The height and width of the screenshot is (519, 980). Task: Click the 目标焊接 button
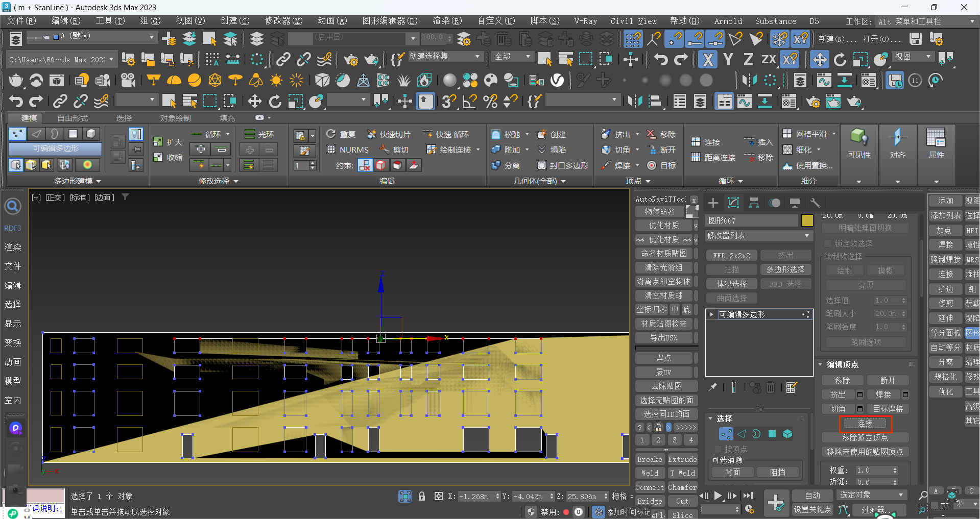click(888, 409)
